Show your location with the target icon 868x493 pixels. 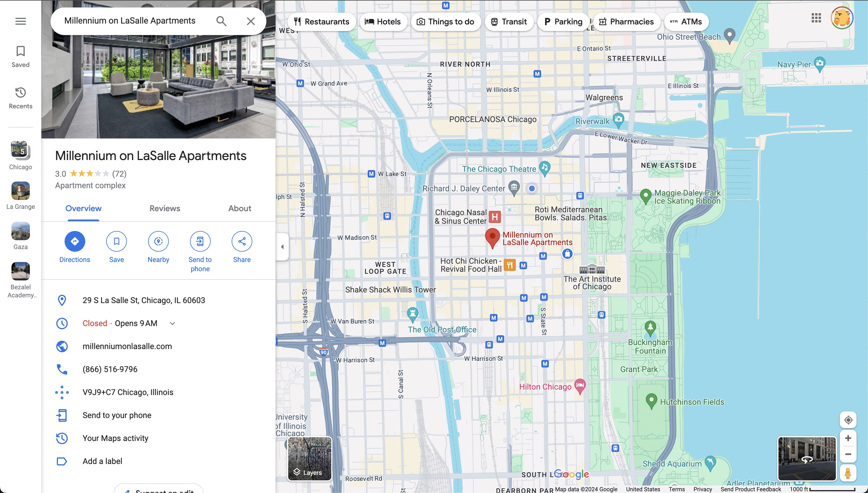[x=848, y=420]
